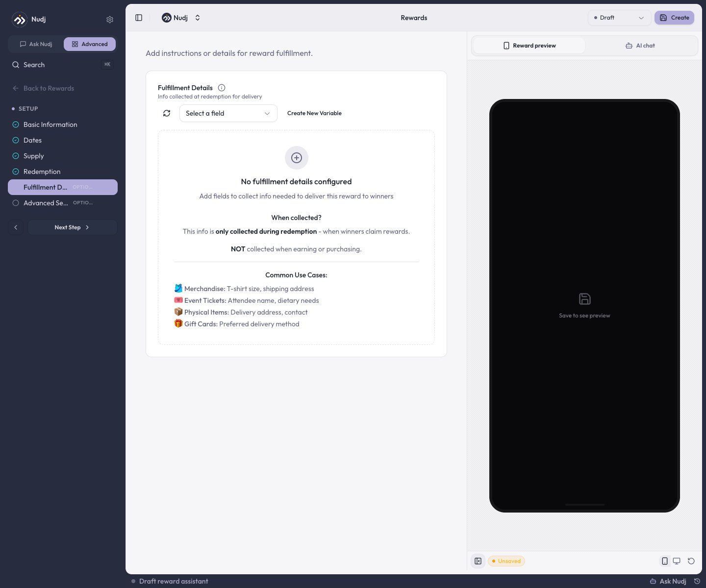Viewport: 706px width, 588px height.
Task: Click the reload preview icon
Action: pyautogui.click(x=691, y=561)
